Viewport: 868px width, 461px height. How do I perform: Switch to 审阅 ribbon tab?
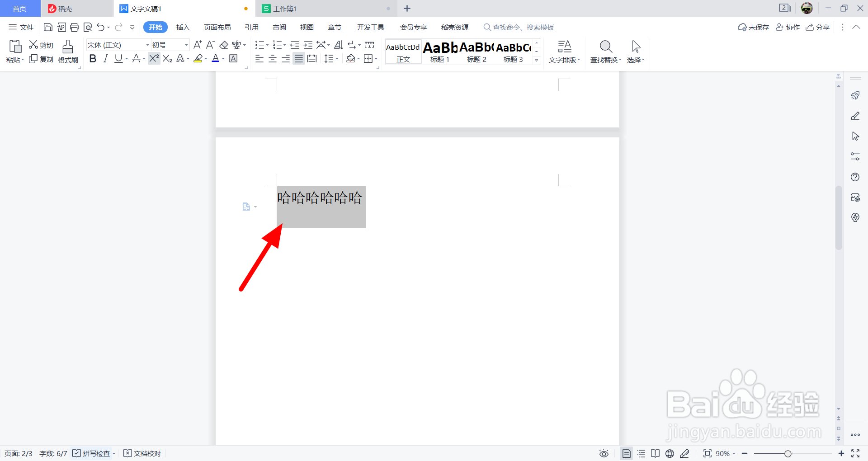tap(279, 28)
